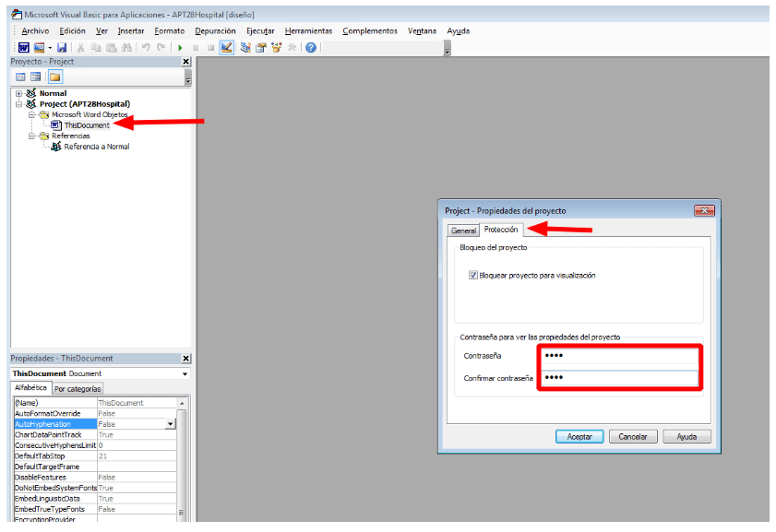Viewport: 776px width, 532px height.
Task: Click the Contraseña password field
Action: pos(619,356)
